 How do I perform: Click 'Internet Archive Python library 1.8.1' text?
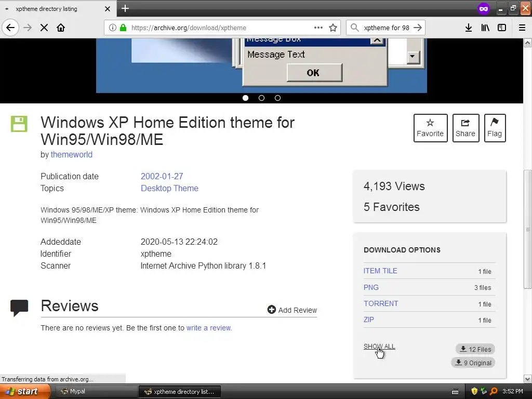click(203, 265)
